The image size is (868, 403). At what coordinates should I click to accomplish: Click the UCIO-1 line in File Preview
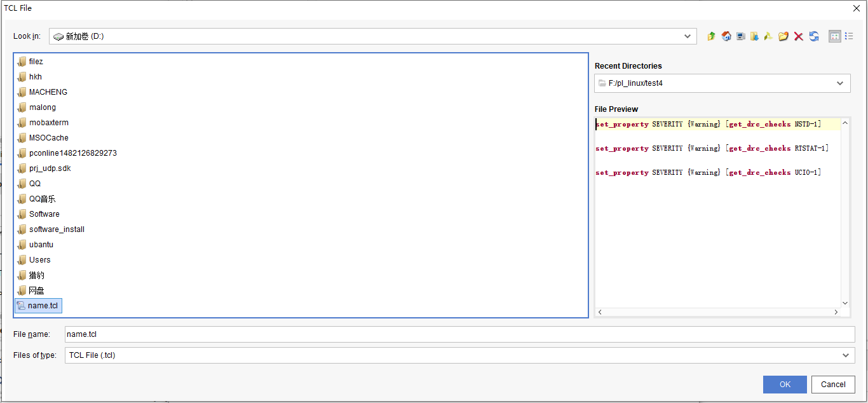(x=709, y=172)
